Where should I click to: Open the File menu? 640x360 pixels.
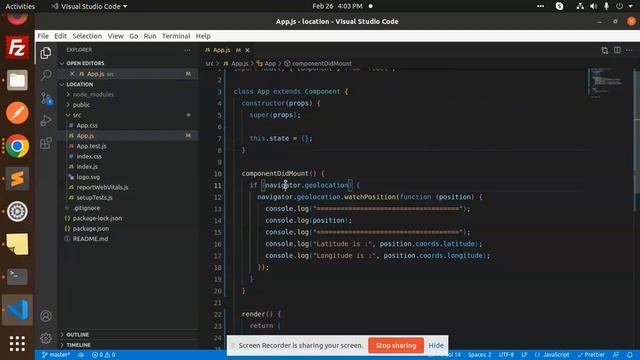click(x=43, y=36)
